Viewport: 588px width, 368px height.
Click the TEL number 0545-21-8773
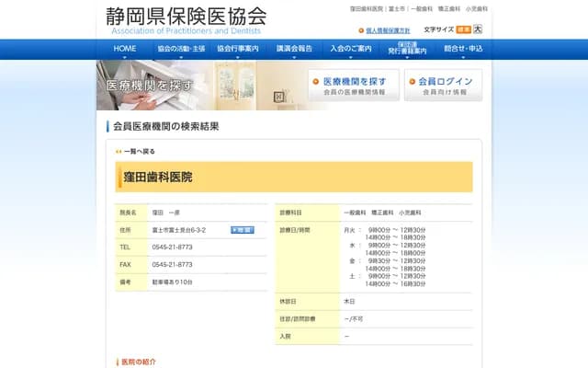[172, 247]
